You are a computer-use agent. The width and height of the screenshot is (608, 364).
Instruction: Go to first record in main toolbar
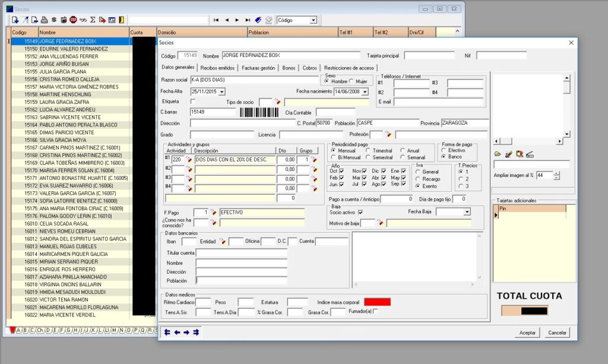(216, 20)
